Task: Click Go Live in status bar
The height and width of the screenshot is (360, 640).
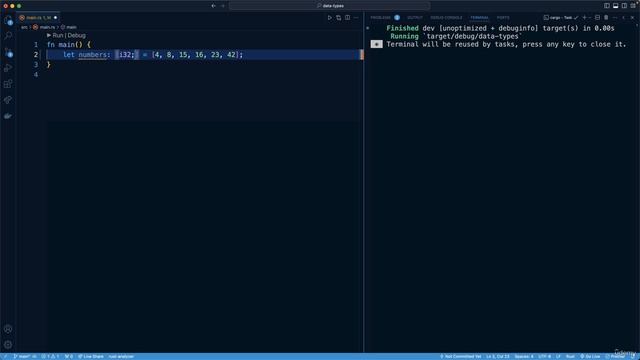Action: 590,356
